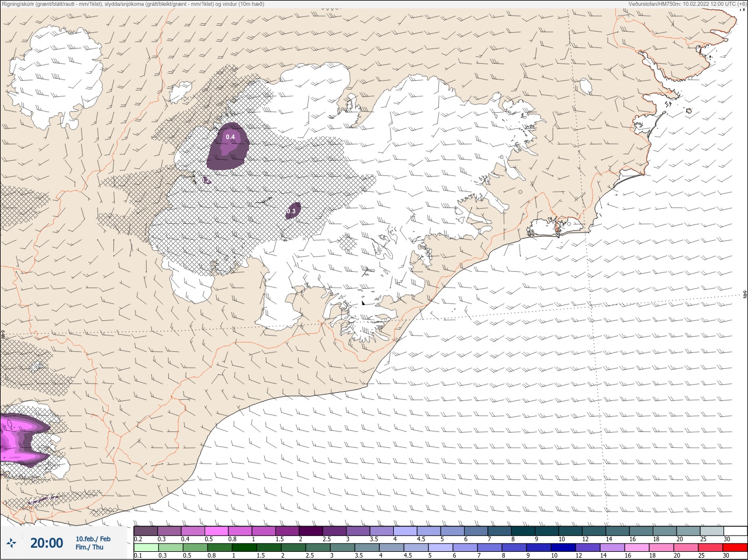
Task: Select the pale green 0.1 swatch, lower legend
Action: point(146,547)
